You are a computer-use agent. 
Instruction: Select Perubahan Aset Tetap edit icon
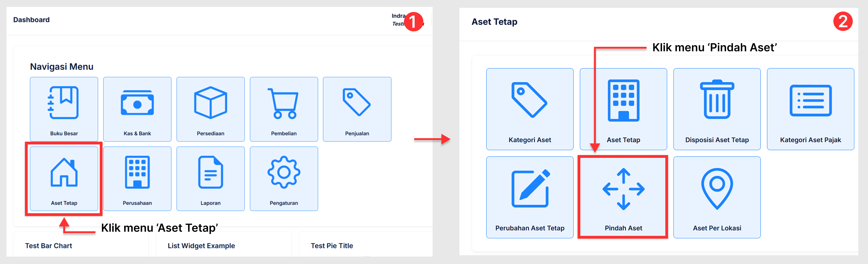click(530, 189)
